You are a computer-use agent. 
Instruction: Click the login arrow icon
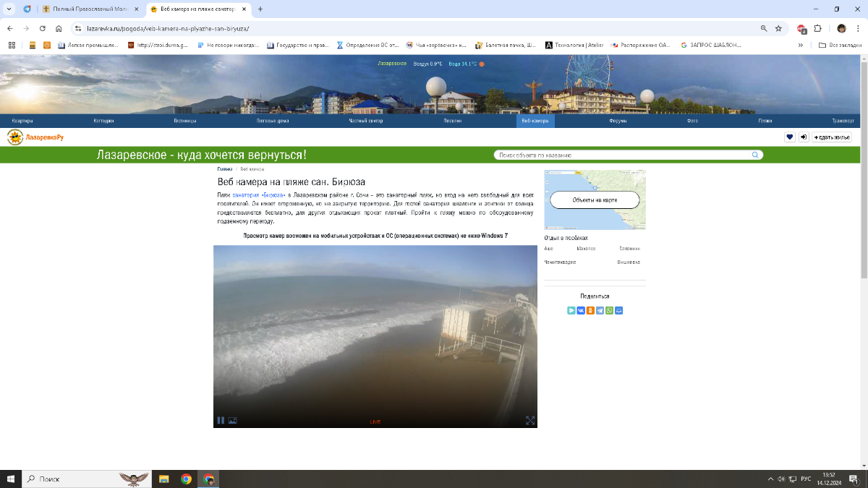[x=803, y=137]
